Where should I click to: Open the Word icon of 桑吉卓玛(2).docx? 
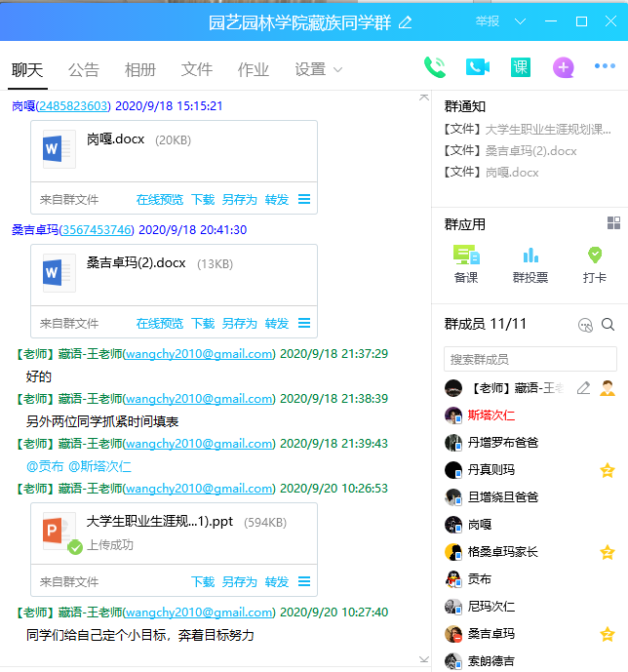(x=59, y=273)
